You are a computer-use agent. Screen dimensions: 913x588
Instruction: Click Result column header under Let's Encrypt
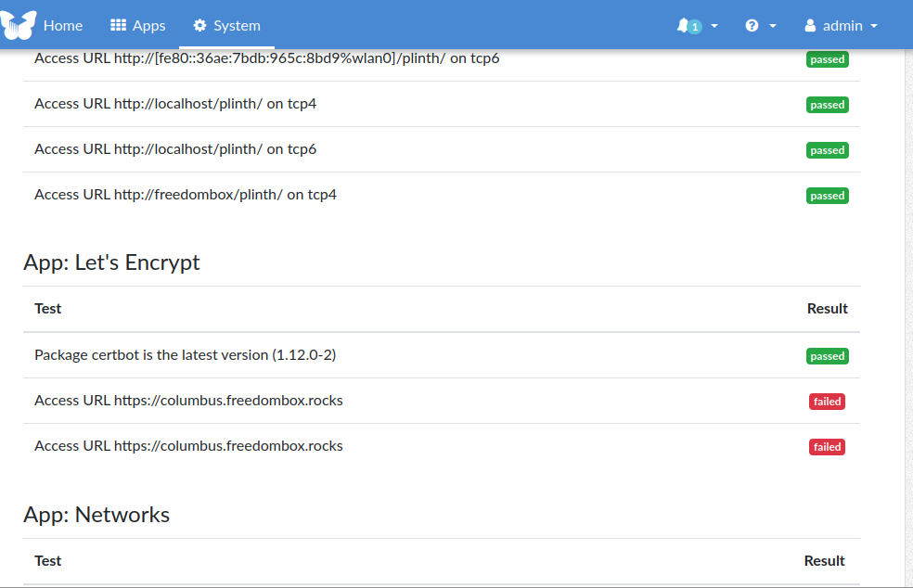pos(827,309)
